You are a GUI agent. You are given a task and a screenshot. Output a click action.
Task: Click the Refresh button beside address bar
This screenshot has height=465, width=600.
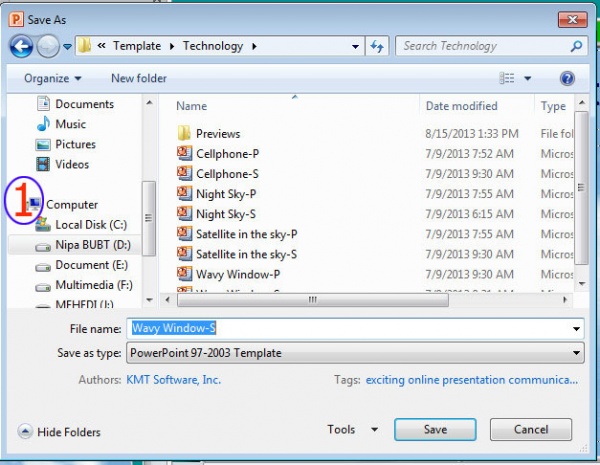377,46
